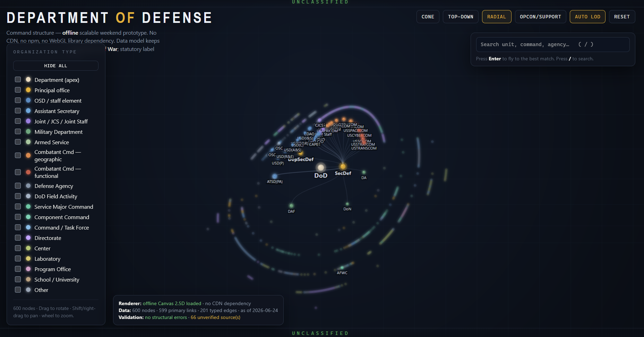Toggle Service Major Command checkbox
This screenshot has width=644, height=337.
[x=18, y=207]
